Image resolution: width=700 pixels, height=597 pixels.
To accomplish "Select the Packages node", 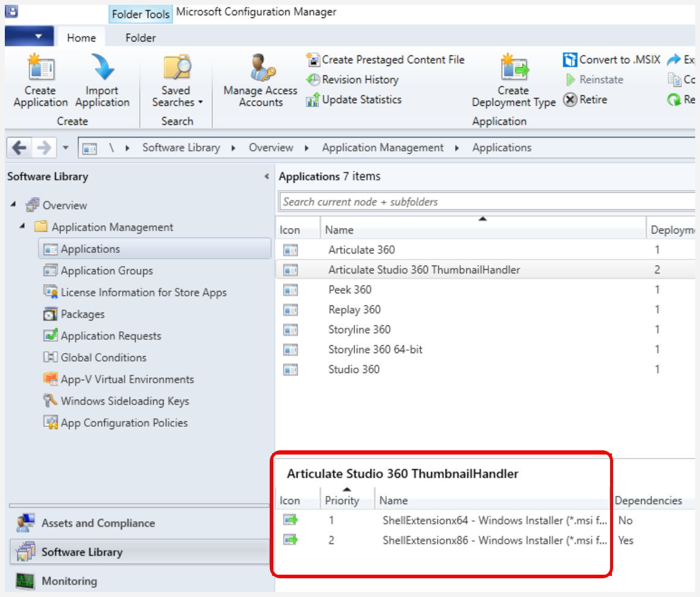I will 83,314.
